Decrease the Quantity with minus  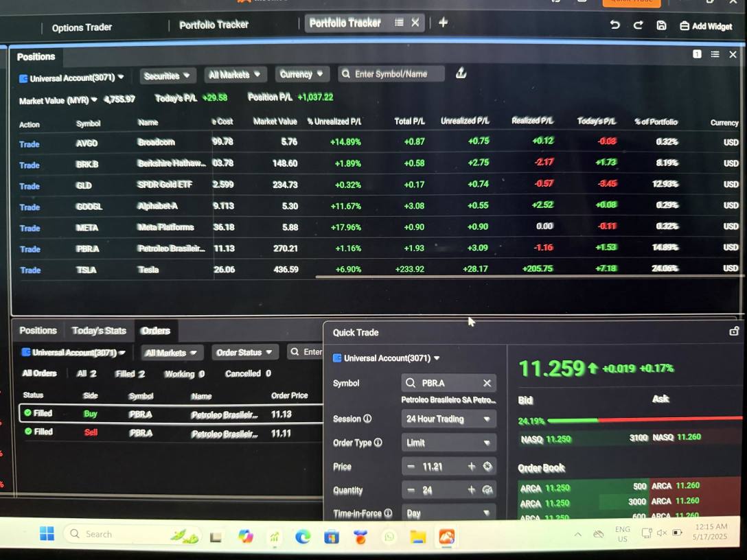pyautogui.click(x=411, y=490)
